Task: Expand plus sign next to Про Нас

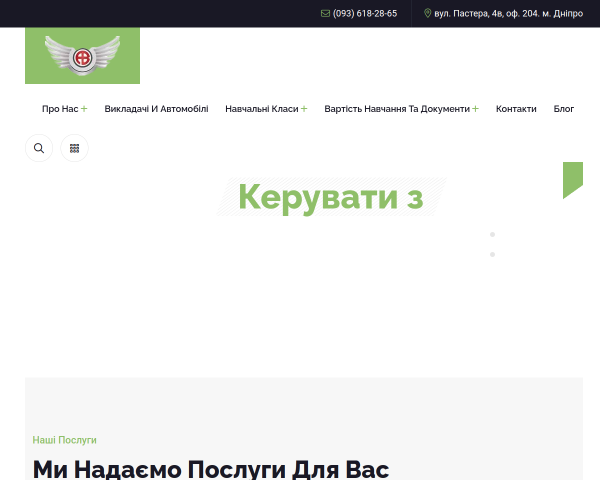Action: tap(84, 109)
